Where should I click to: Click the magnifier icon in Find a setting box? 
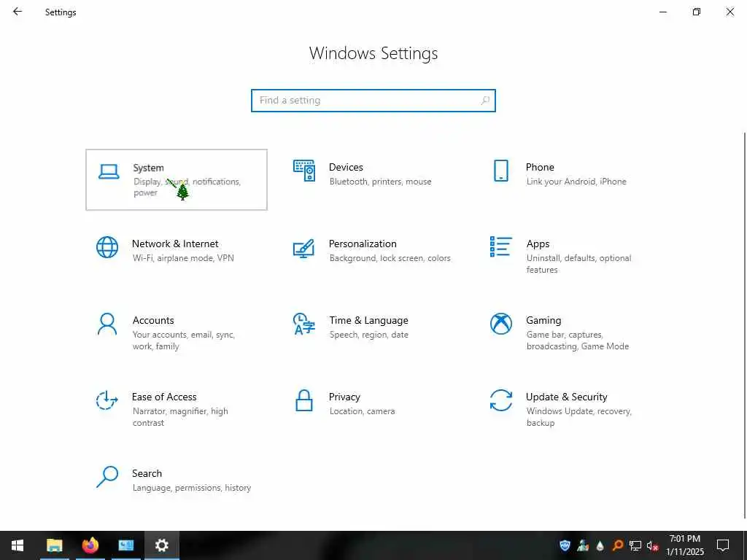click(485, 101)
